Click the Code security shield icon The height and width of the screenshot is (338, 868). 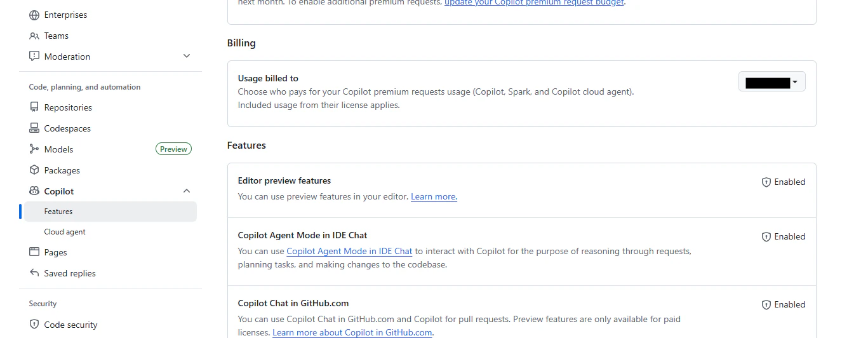tap(34, 325)
